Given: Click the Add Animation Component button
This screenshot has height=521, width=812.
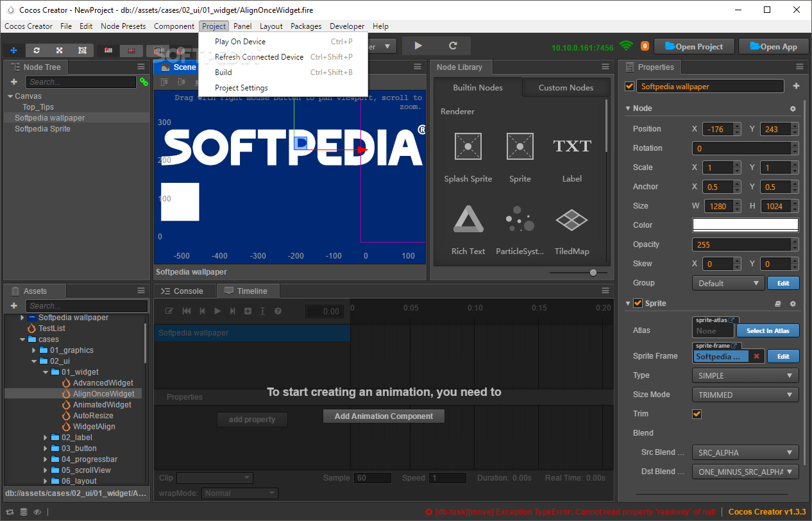Looking at the screenshot, I should (x=384, y=416).
